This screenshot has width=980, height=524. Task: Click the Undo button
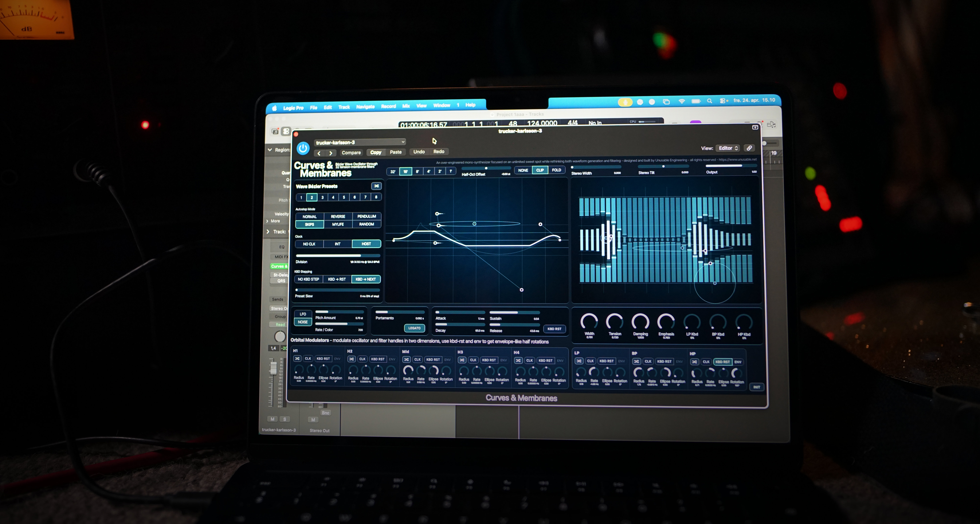pos(419,151)
